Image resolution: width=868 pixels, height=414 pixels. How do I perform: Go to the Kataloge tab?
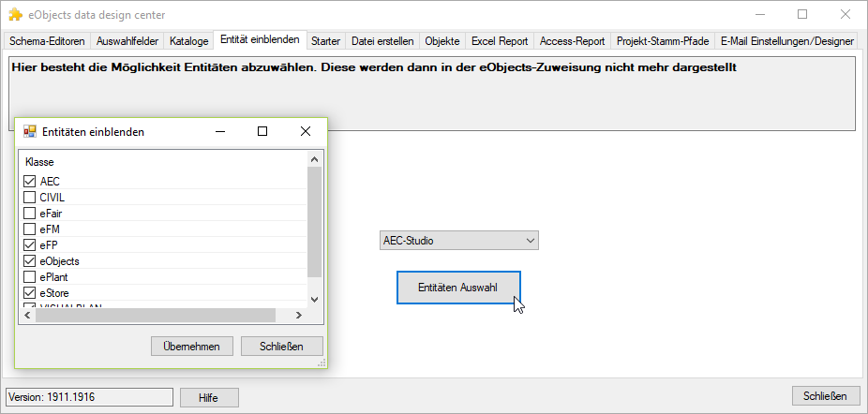(x=188, y=41)
